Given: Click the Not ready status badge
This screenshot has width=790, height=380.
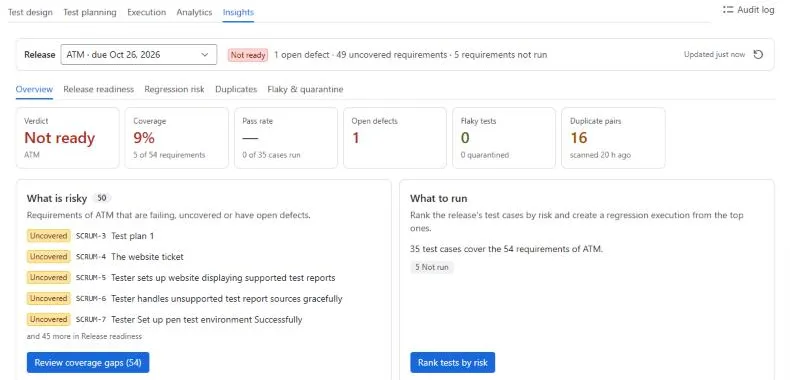Looking at the screenshot, I should (x=248, y=55).
